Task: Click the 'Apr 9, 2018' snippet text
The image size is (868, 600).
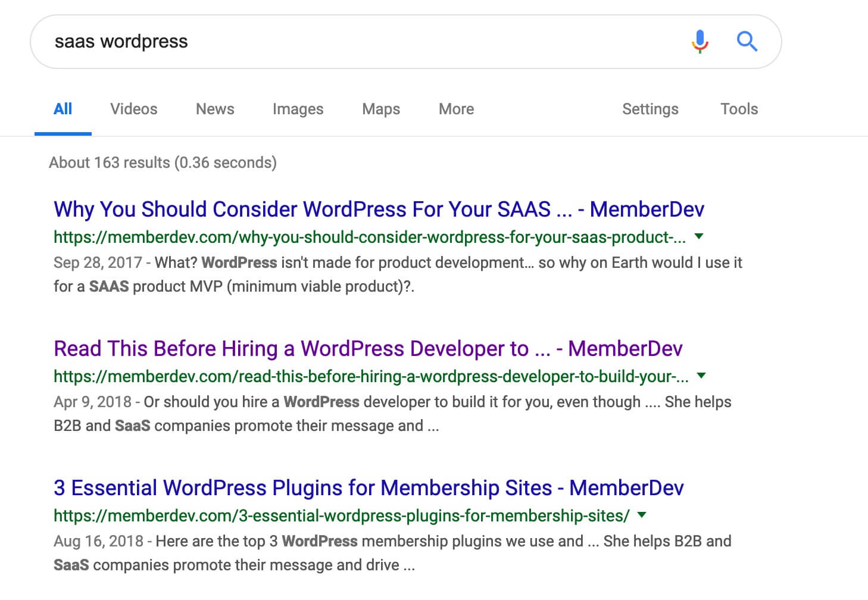Action: click(92, 402)
